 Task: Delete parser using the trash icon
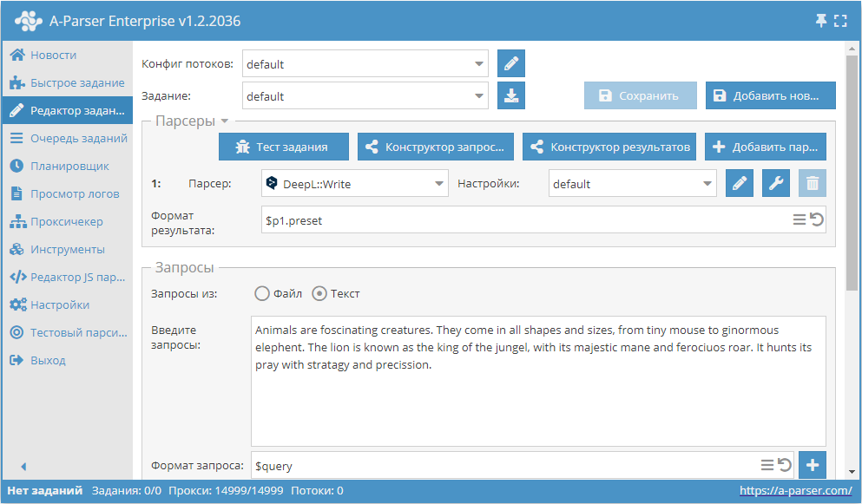[x=813, y=184]
